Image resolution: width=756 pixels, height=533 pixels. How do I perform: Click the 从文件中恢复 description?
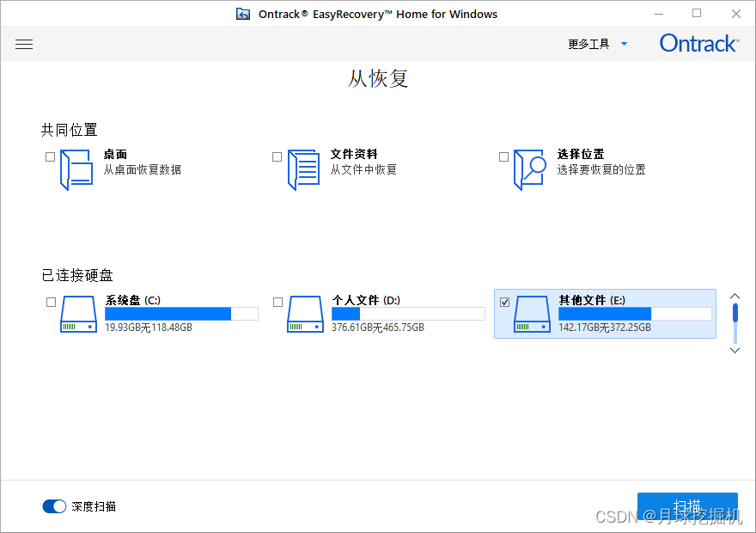[x=363, y=170]
